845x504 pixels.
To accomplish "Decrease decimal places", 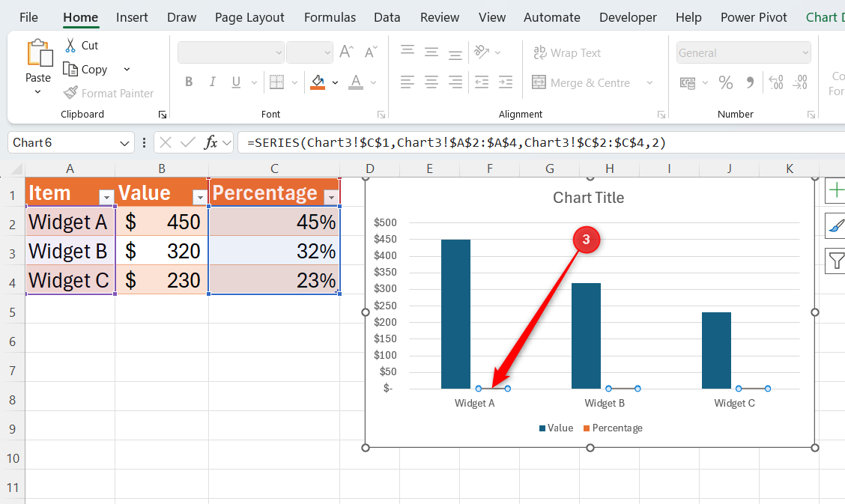I will (x=800, y=82).
